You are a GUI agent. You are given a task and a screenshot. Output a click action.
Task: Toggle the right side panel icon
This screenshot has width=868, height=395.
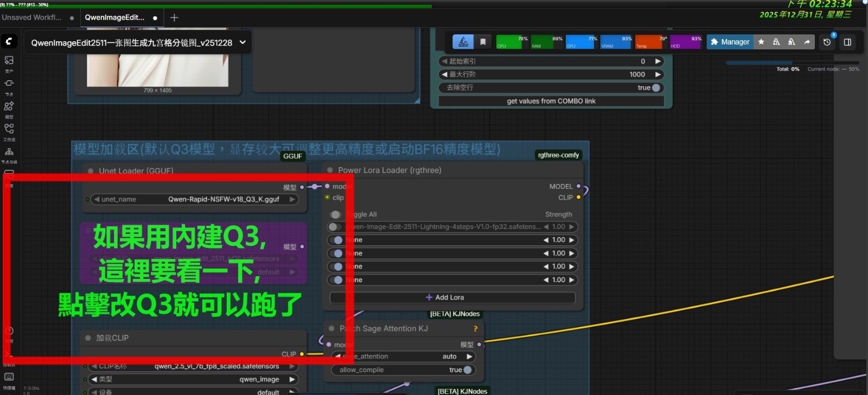(x=847, y=42)
